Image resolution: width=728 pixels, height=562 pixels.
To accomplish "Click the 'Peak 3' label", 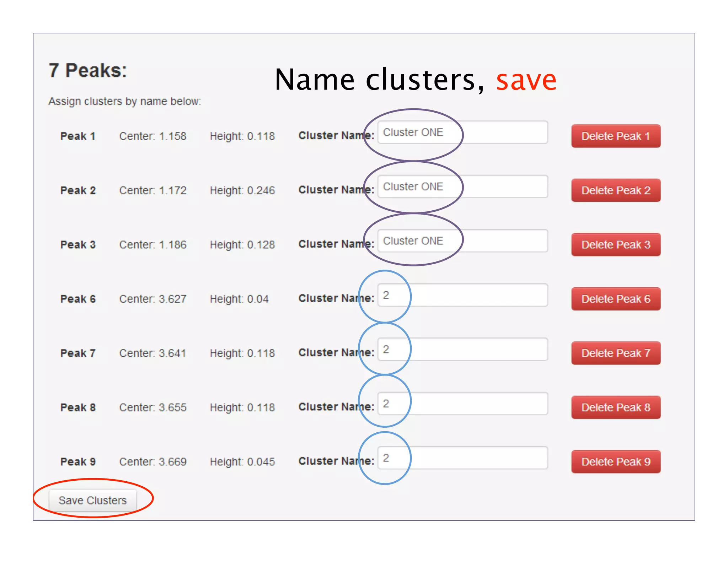I will 78,244.
